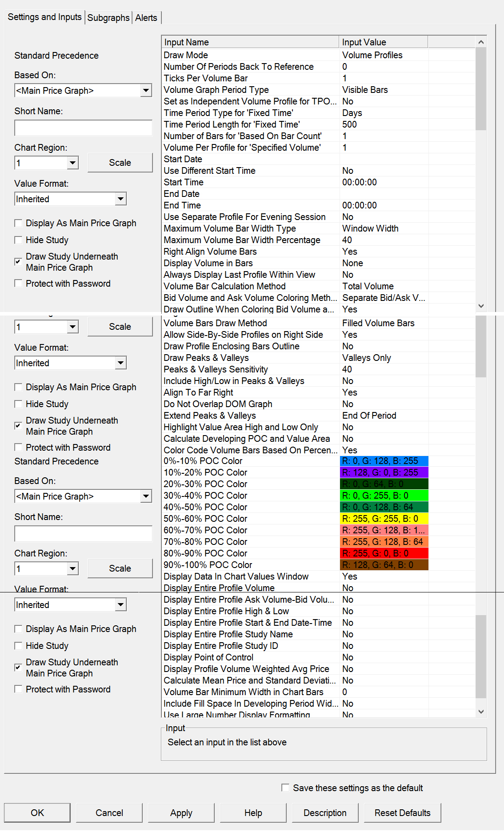Switch to the Subgraphs tab
The height and width of the screenshot is (832, 504).
click(x=108, y=18)
